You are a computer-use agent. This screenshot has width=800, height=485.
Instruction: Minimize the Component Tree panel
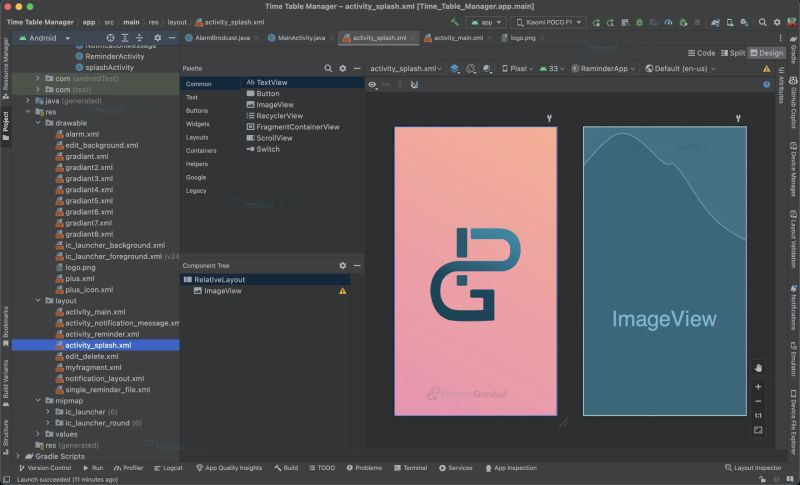[x=357, y=266]
